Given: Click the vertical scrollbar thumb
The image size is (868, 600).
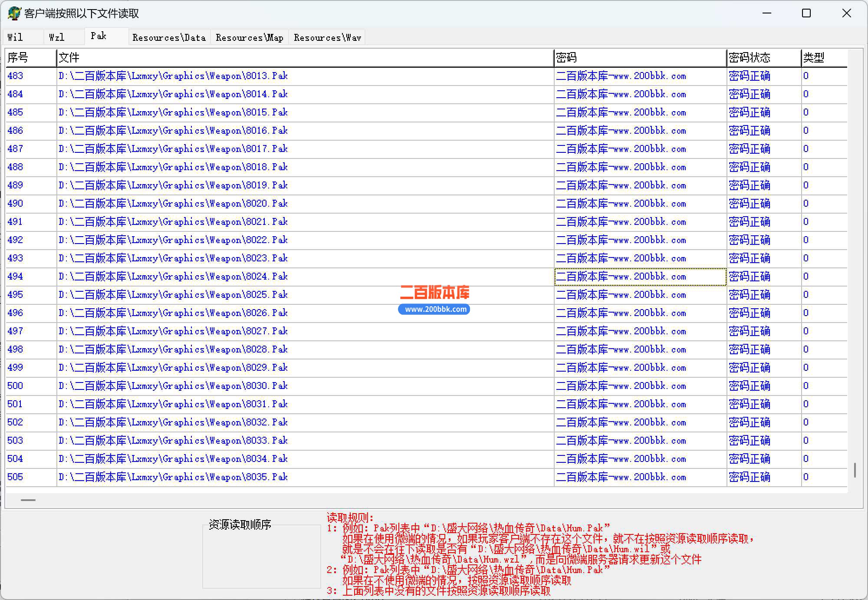Looking at the screenshot, I should click(855, 470).
